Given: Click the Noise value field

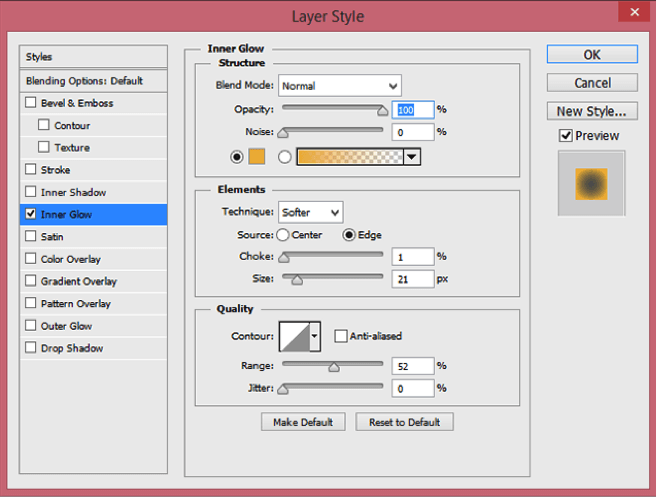Looking at the screenshot, I should coord(413,132).
